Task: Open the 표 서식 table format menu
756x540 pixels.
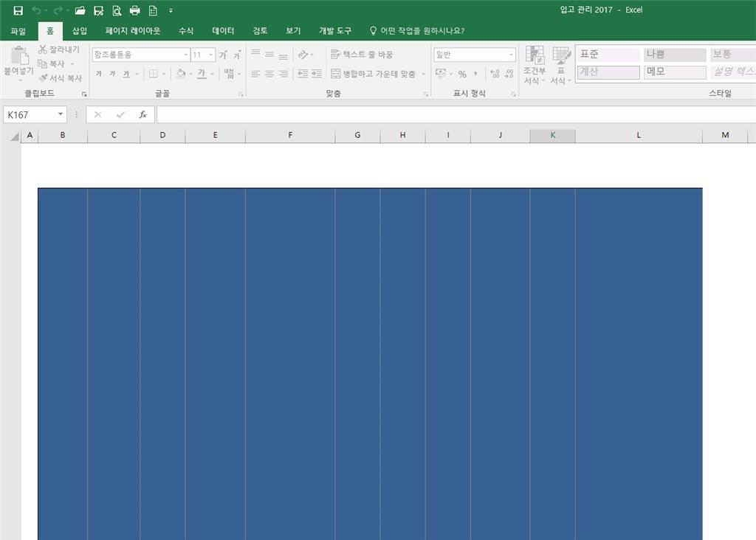Action: pos(561,66)
